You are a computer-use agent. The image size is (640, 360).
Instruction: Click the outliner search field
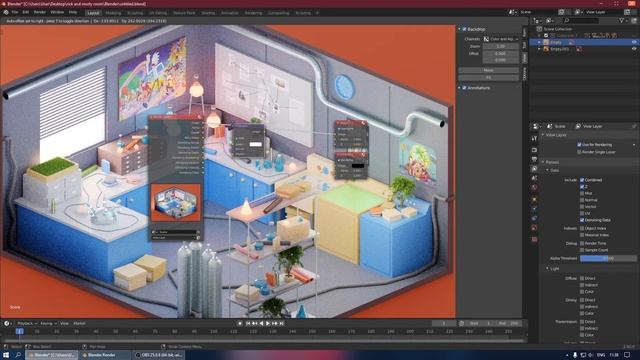point(580,20)
